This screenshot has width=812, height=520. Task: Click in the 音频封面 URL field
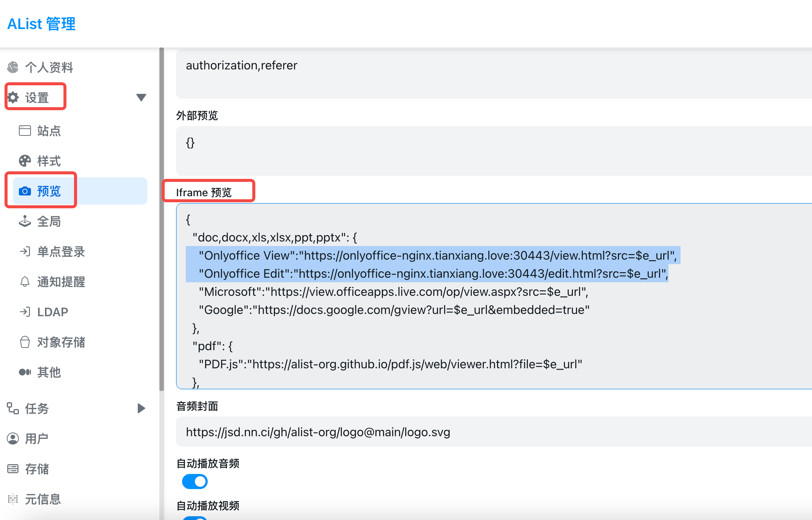click(491, 432)
